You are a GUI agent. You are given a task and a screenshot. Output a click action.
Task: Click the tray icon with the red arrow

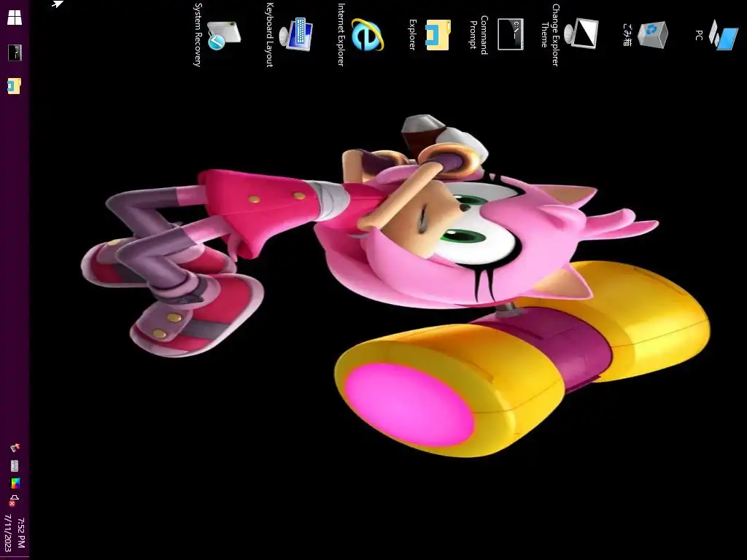(x=15, y=448)
